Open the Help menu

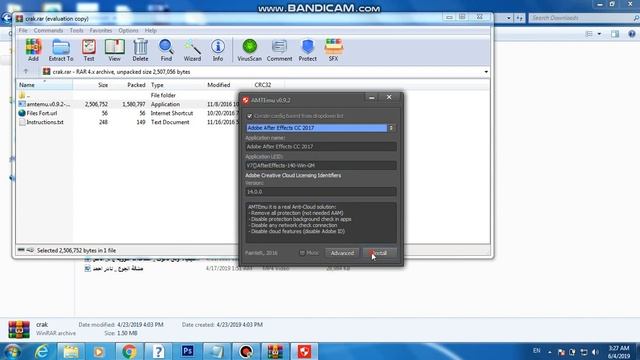[x=151, y=31]
